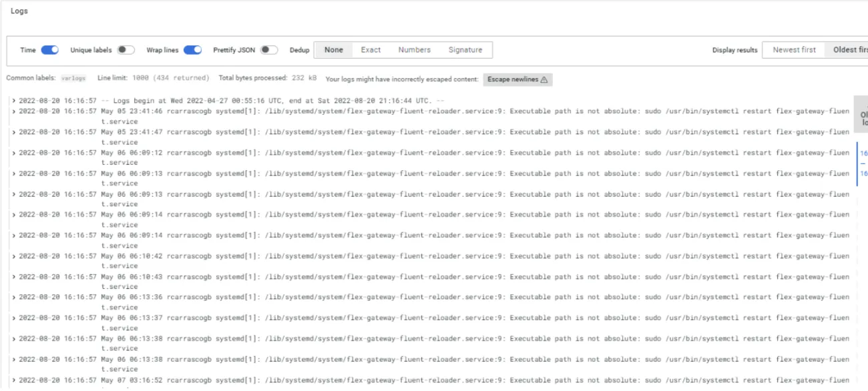Click the Dedup label
Image resolution: width=868 pixels, height=391 pixels.
point(299,50)
